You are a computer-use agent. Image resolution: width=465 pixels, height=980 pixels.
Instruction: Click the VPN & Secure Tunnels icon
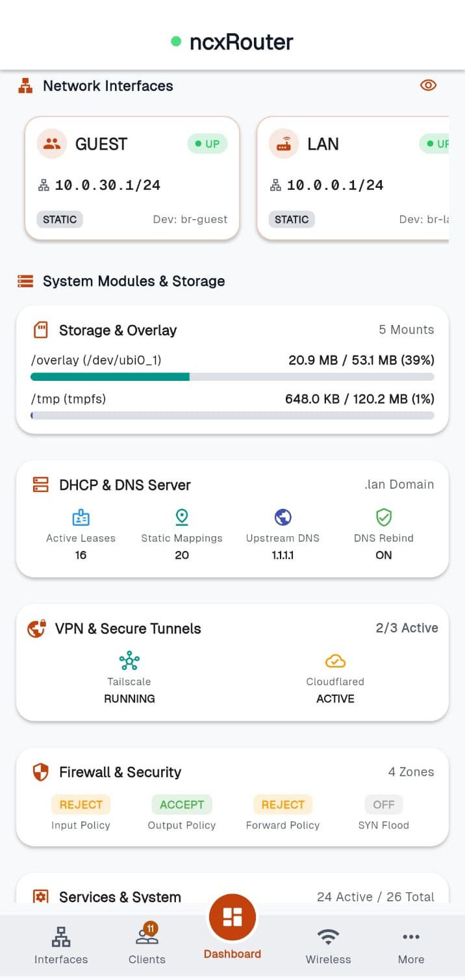pos(36,628)
